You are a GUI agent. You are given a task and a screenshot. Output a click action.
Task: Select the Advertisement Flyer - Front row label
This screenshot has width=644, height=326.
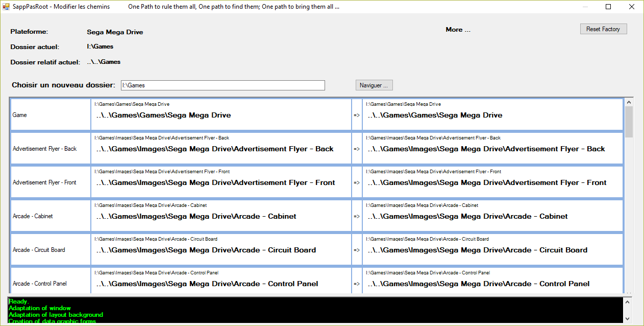[x=44, y=182]
